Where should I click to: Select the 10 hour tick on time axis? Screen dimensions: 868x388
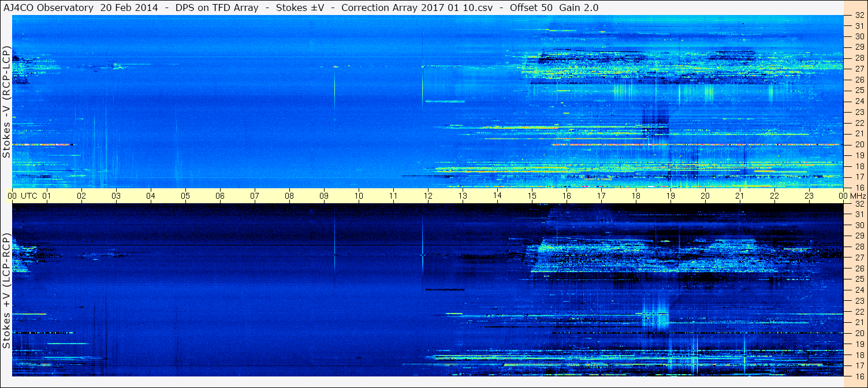(x=359, y=196)
